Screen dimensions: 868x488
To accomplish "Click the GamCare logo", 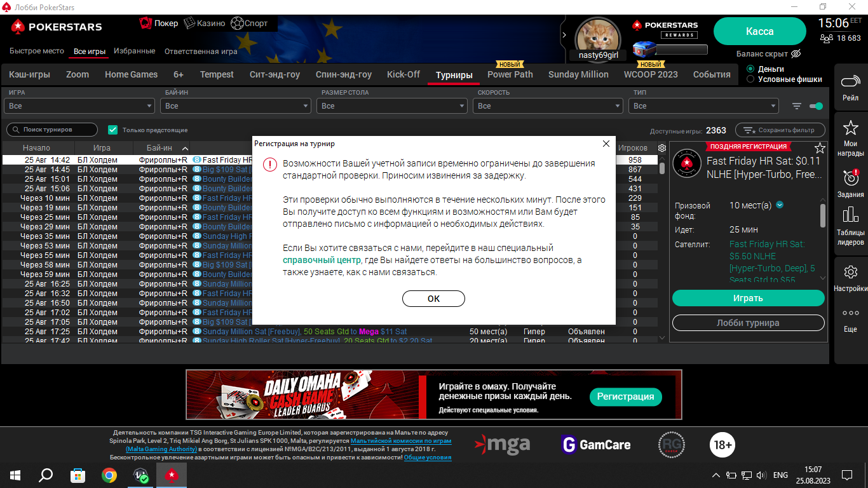I will click(x=596, y=444).
